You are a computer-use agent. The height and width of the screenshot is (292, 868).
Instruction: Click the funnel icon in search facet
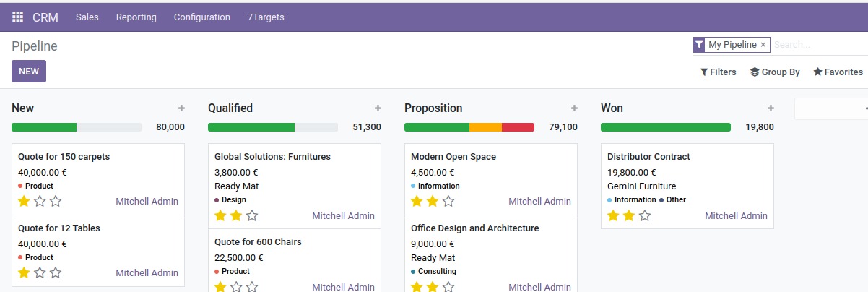(699, 45)
